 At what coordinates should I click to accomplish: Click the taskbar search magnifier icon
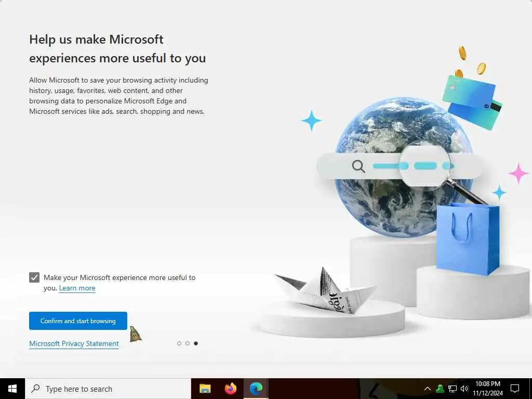pyautogui.click(x=35, y=389)
